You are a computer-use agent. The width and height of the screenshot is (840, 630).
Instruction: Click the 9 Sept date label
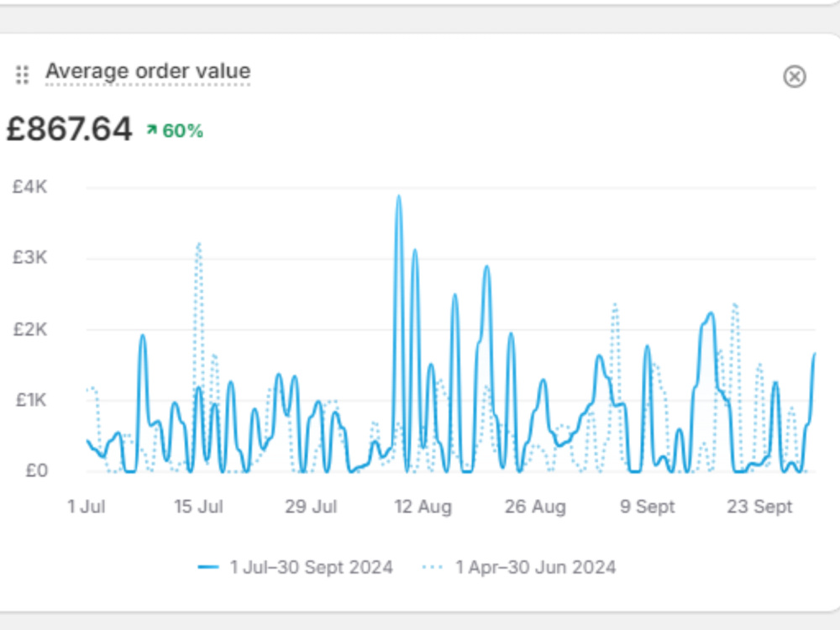647,507
